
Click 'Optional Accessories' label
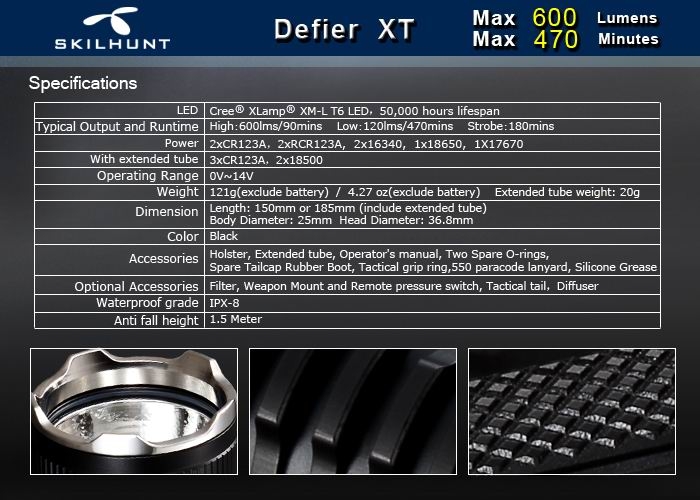point(137,287)
